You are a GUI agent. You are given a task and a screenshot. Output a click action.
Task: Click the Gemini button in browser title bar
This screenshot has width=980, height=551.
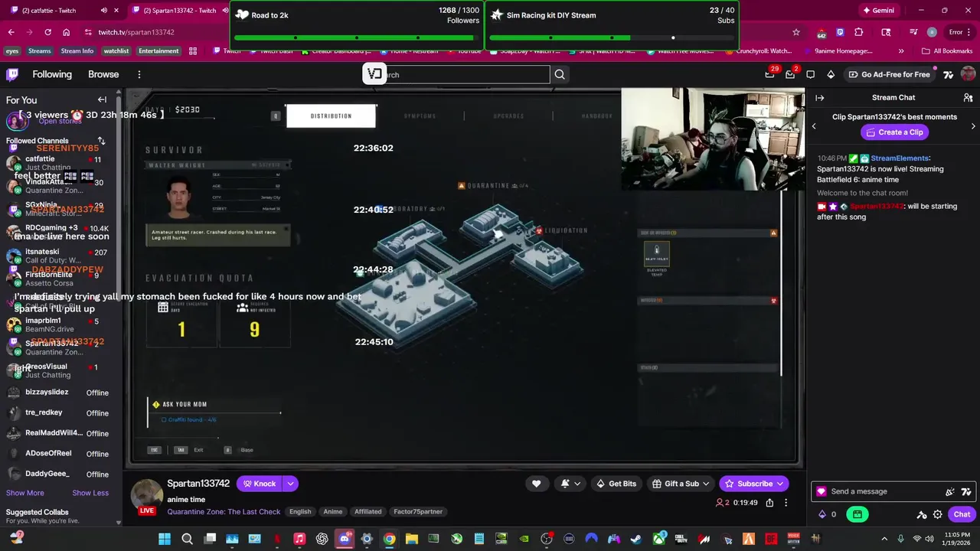(x=877, y=11)
